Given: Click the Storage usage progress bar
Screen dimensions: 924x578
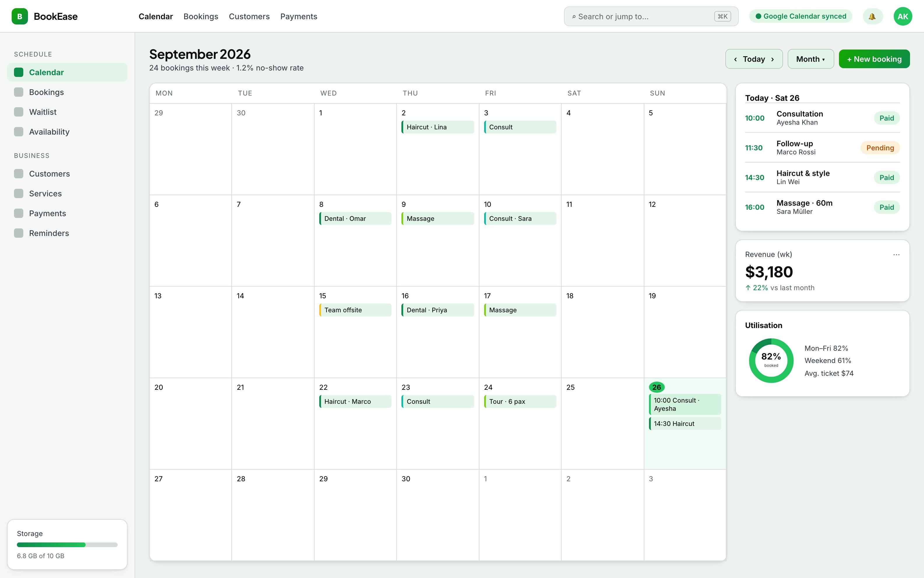Looking at the screenshot, I should [x=67, y=545].
